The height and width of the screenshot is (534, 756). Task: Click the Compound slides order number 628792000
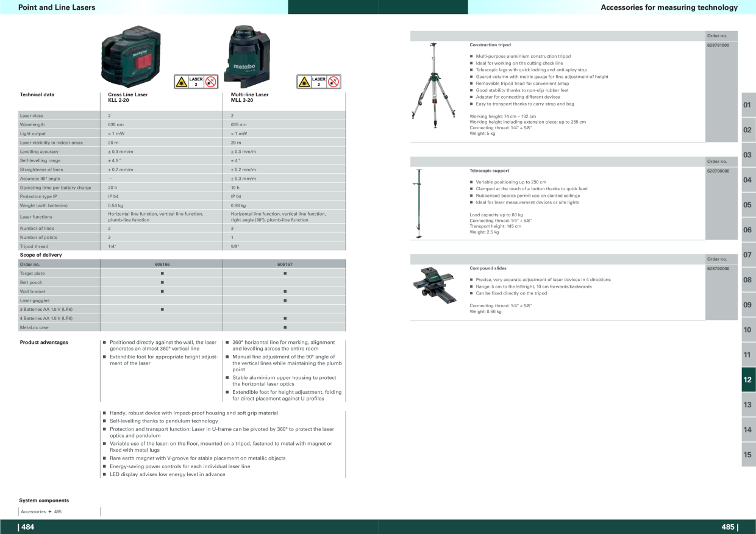[718, 268]
